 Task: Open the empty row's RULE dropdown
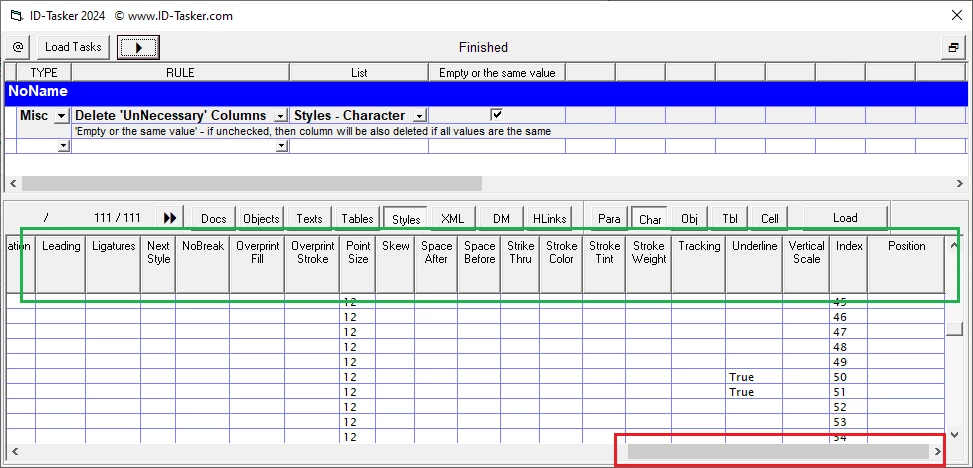[x=282, y=146]
